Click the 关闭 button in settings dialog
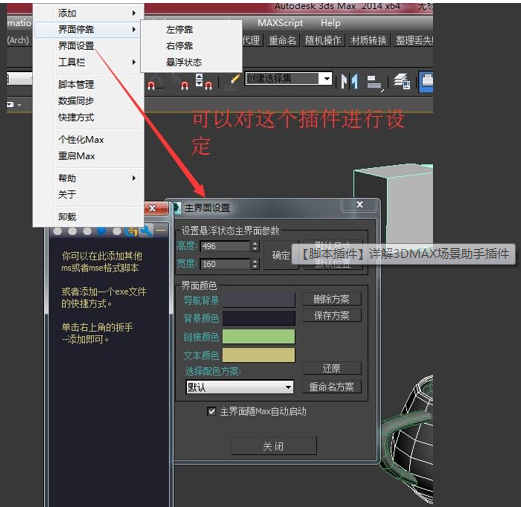The width and height of the screenshot is (521, 507). [274, 446]
